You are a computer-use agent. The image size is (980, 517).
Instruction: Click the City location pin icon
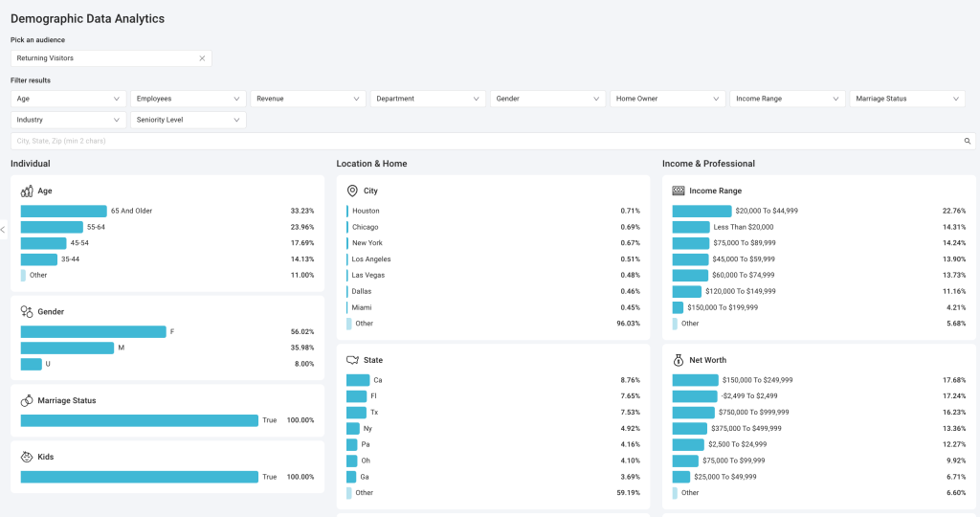pyautogui.click(x=352, y=191)
